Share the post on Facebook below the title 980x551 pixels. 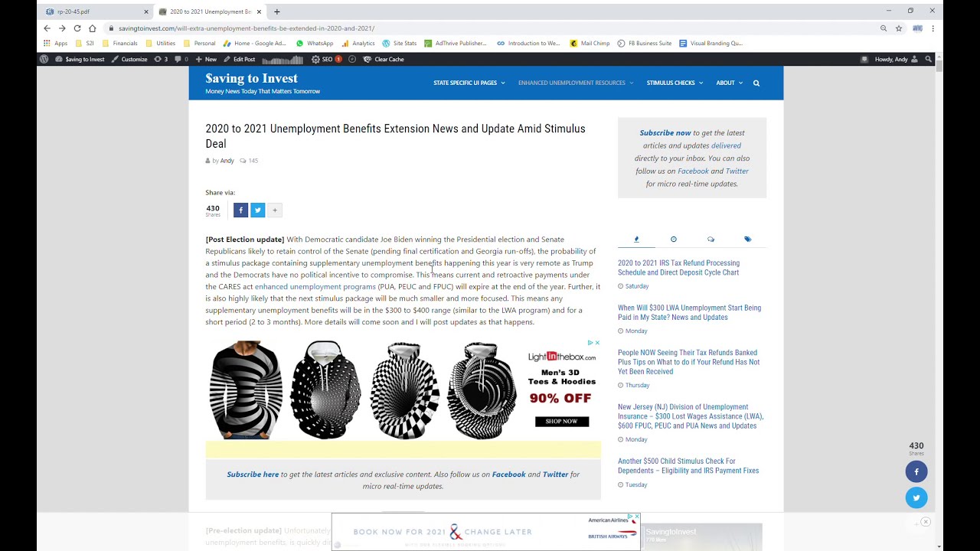click(240, 210)
